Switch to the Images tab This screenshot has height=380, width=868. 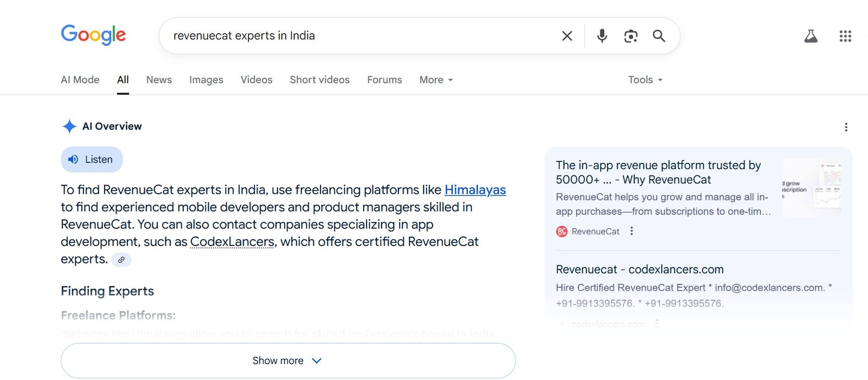coord(206,80)
